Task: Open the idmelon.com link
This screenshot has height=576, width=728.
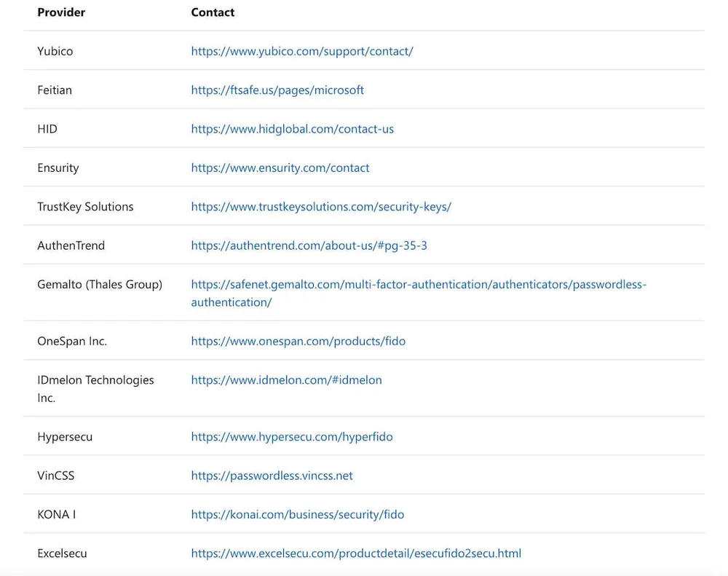Action: coord(286,380)
